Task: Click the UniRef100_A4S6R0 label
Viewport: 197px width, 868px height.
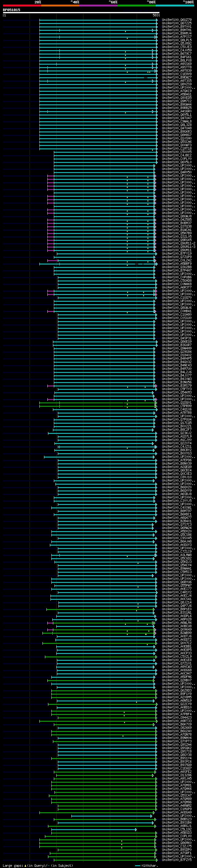Action: [176, 111]
